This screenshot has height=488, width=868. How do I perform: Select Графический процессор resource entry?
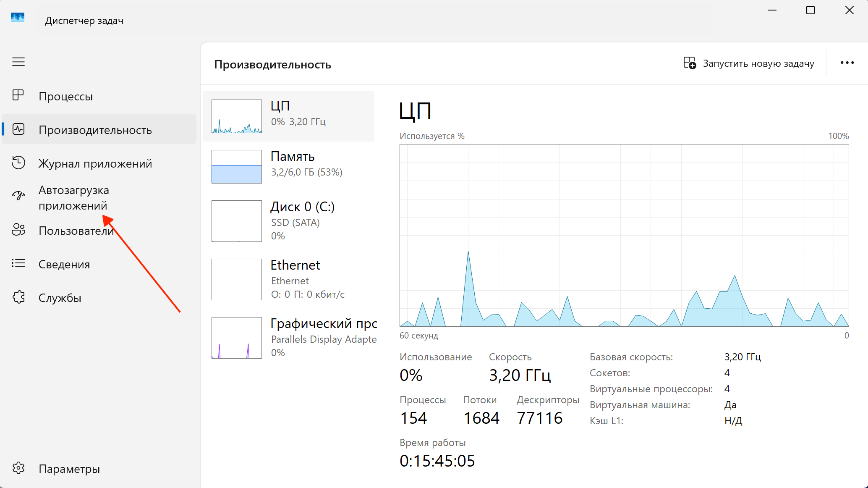point(289,338)
